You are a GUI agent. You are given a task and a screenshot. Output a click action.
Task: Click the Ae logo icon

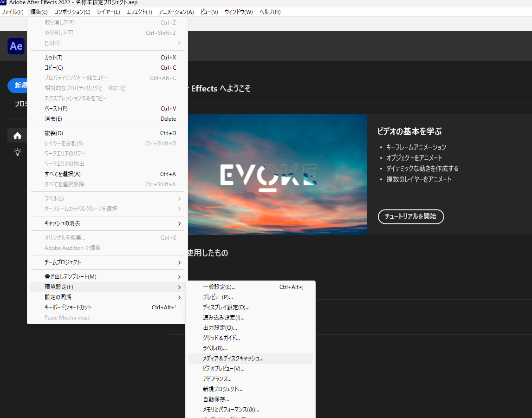[16, 46]
